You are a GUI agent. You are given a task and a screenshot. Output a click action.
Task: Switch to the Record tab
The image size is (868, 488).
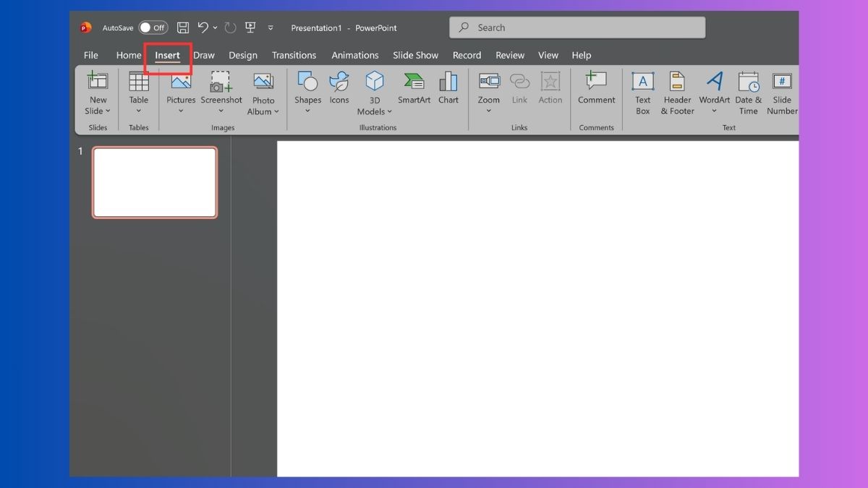click(467, 55)
